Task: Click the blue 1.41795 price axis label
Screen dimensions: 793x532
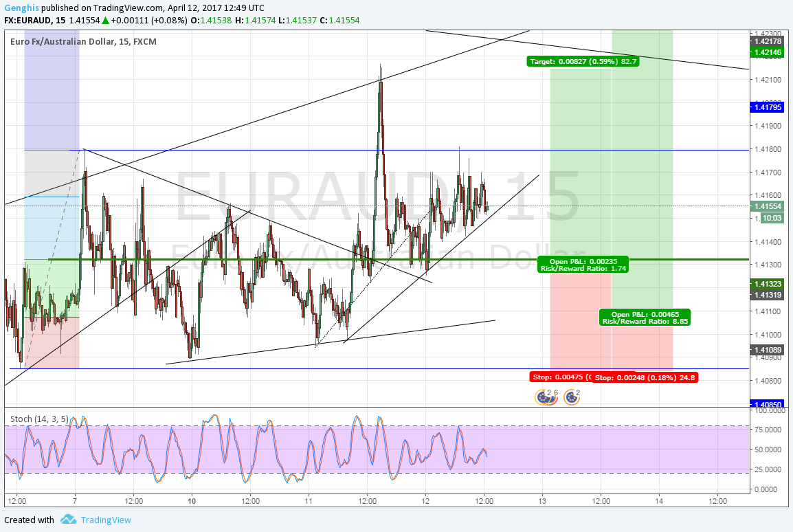Action: point(768,107)
